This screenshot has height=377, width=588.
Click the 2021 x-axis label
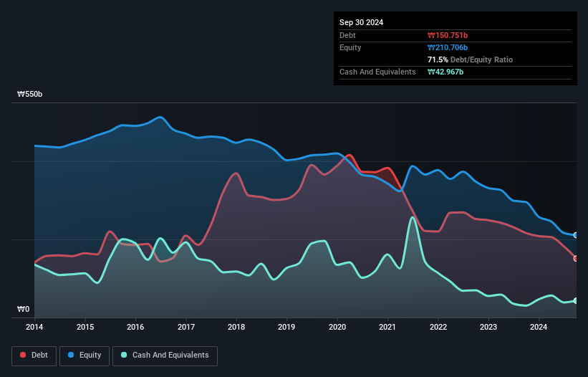click(x=387, y=327)
